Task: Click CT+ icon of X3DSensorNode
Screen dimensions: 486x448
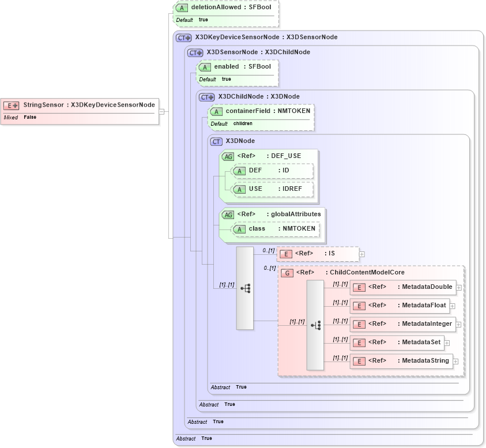Action: (x=195, y=52)
